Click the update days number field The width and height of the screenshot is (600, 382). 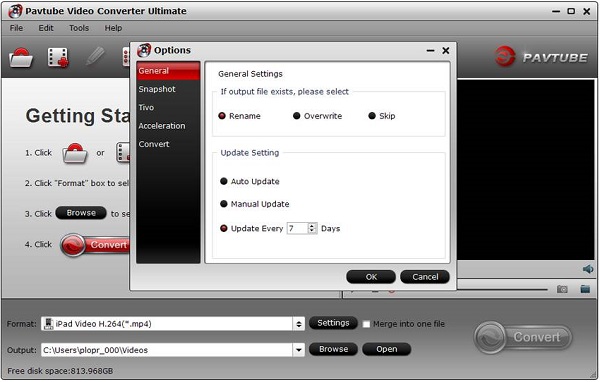point(297,229)
